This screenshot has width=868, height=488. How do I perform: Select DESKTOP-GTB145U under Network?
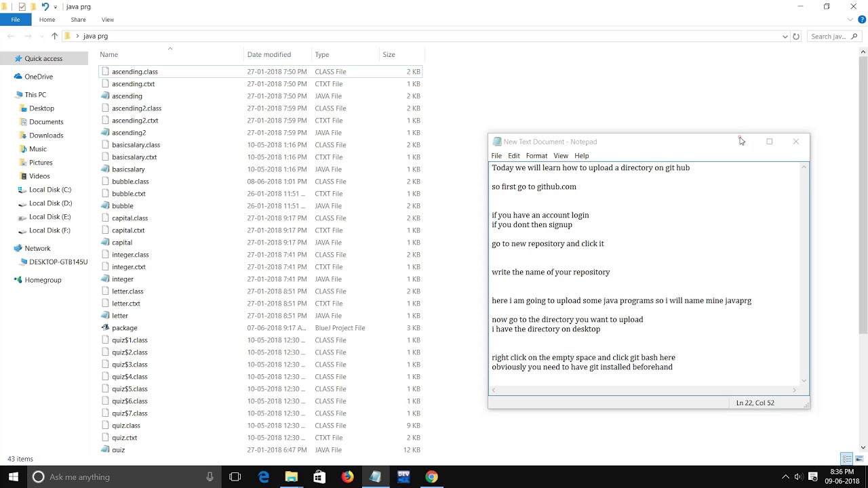(54, 262)
